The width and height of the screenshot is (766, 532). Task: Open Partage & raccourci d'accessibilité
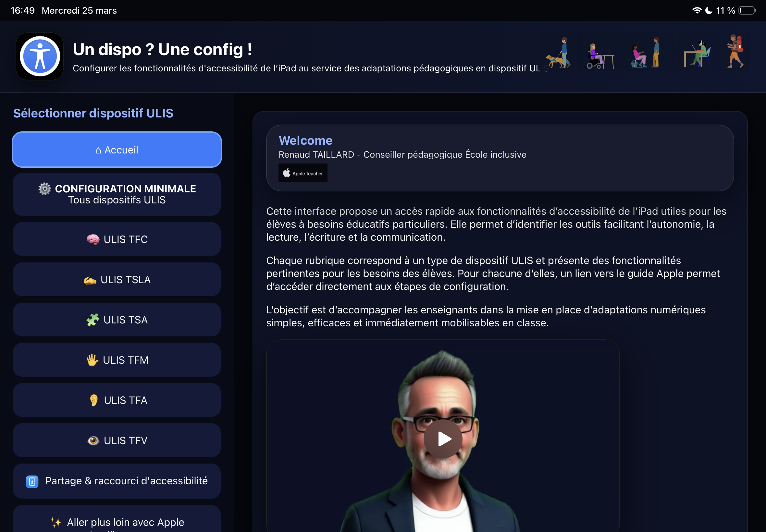[x=117, y=481]
